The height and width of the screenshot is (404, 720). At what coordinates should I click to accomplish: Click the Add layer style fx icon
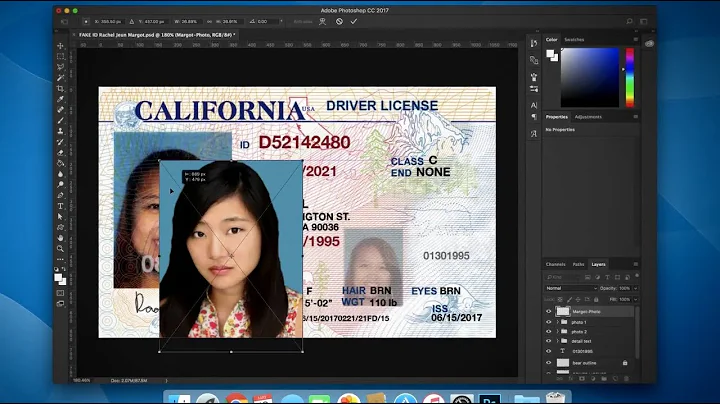(570, 379)
